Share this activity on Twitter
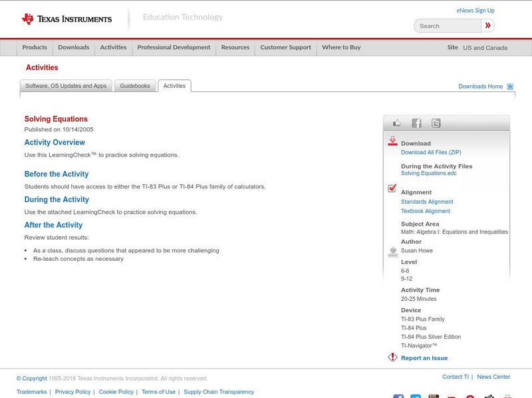This screenshot has width=532, height=398. pos(436,123)
